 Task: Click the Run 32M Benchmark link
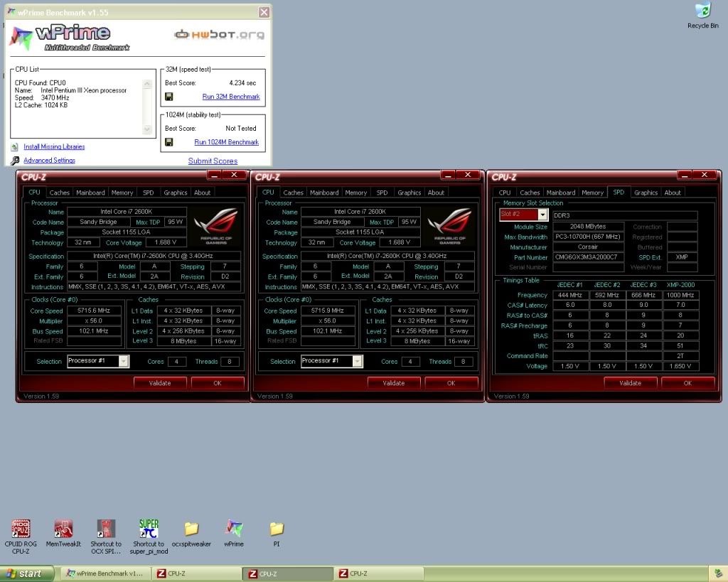[x=230, y=97]
